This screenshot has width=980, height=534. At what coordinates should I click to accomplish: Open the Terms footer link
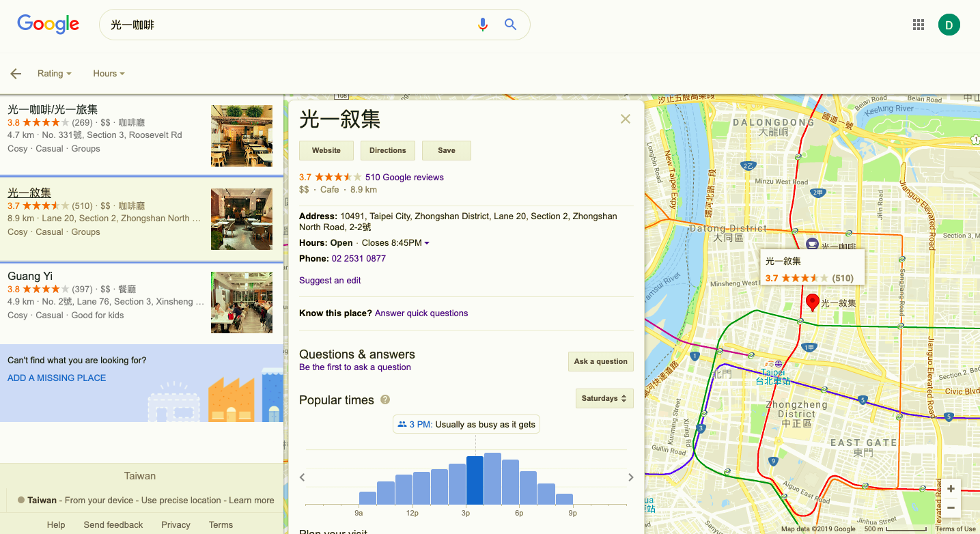point(221,525)
